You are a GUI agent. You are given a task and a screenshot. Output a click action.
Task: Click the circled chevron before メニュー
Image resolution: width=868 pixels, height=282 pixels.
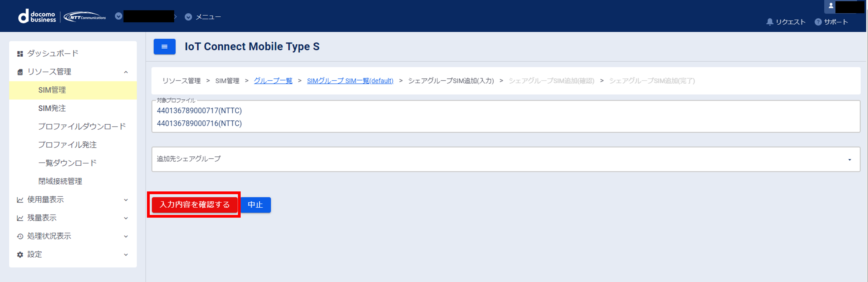pos(188,17)
